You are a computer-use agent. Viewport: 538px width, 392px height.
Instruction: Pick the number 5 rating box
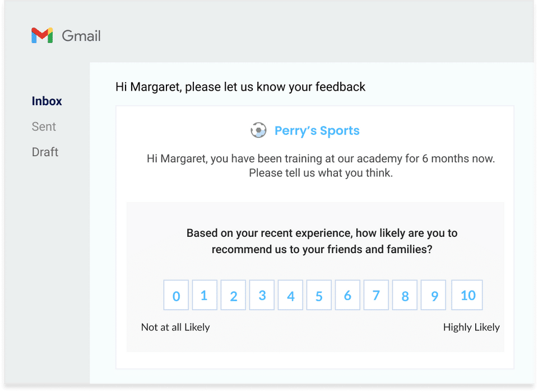pyautogui.click(x=319, y=295)
